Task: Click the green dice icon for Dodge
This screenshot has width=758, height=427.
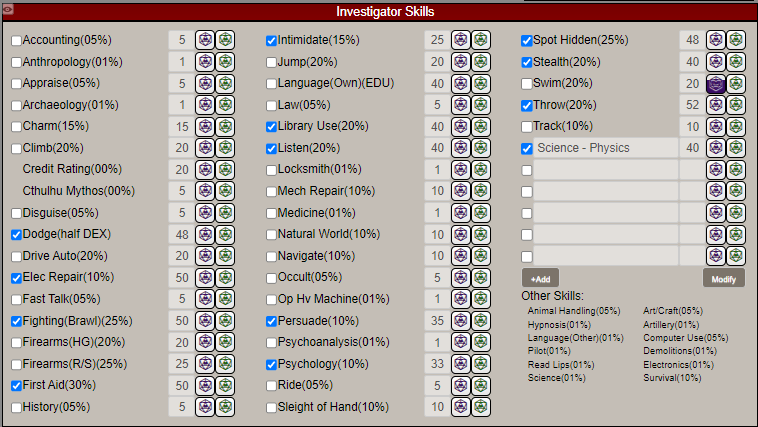Action: point(225,234)
